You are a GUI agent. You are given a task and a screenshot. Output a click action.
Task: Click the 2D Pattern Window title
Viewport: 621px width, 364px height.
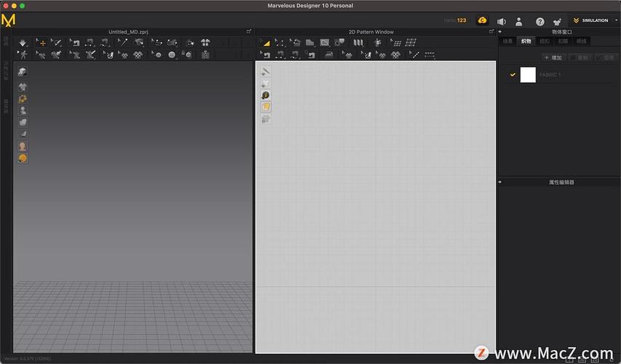(x=371, y=32)
